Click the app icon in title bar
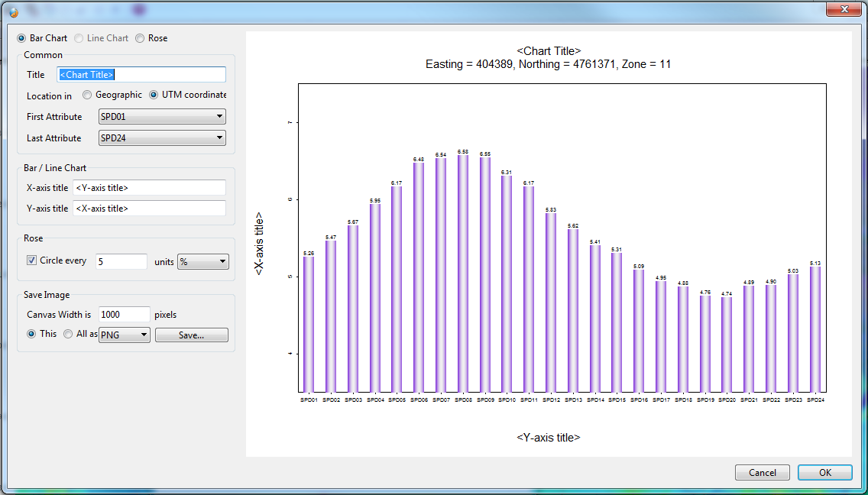Image resolution: width=868 pixels, height=495 pixels. click(x=13, y=10)
